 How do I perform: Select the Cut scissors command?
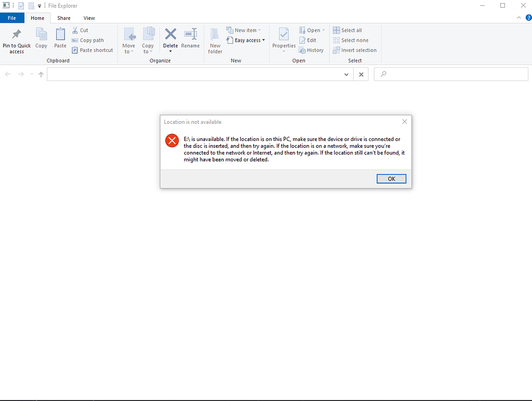pyautogui.click(x=80, y=30)
